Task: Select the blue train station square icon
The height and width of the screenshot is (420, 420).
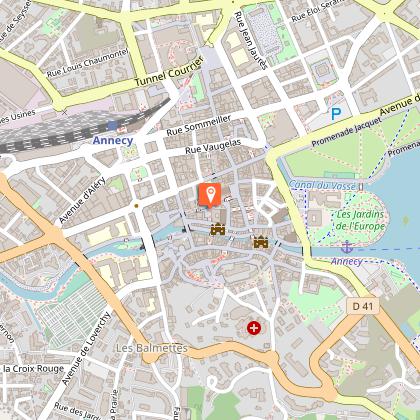Action: coord(113,126)
